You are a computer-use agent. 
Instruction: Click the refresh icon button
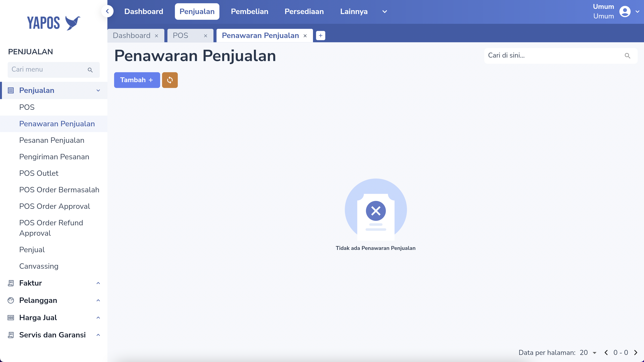point(170,80)
